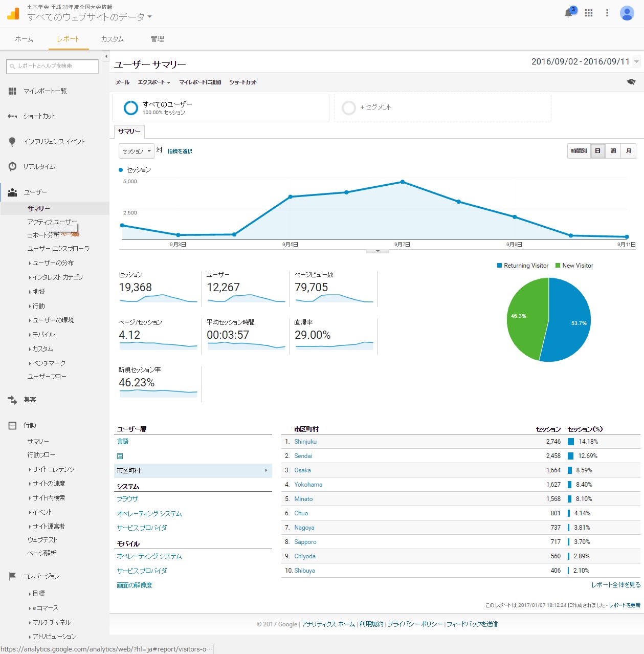Click the ユーザー people icon
This screenshot has width=644, height=654.
click(x=12, y=192)
